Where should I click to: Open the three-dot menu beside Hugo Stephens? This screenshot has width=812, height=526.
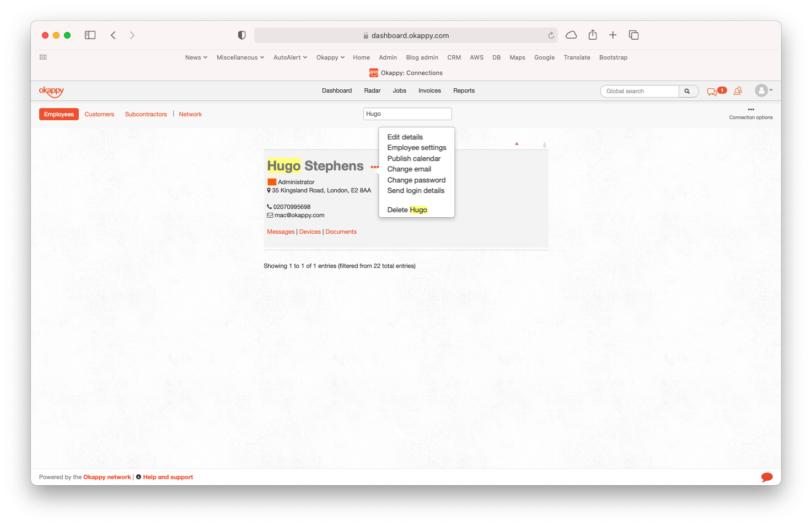click(374, 167)
